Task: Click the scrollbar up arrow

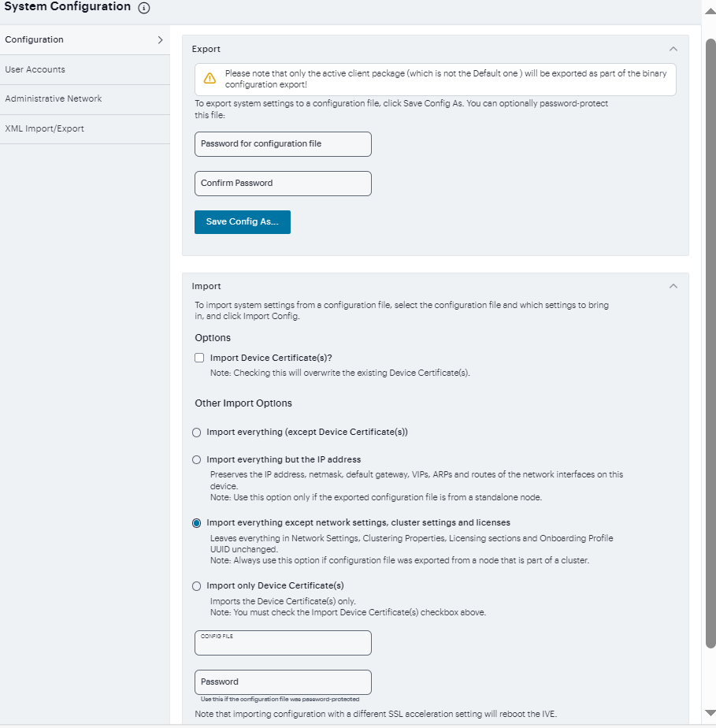Action: pos(710,11)
